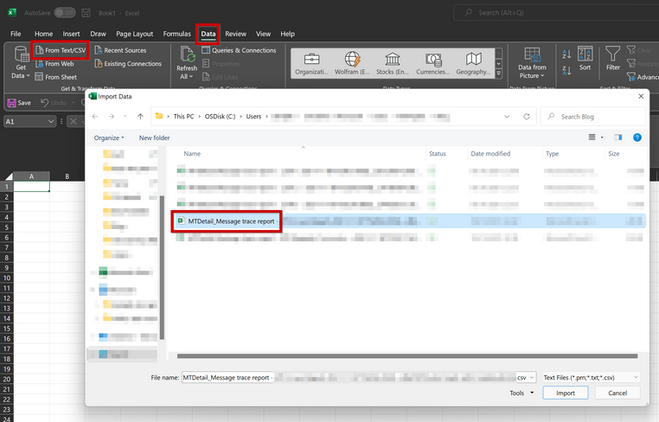Open the Page Layout tab
The height and width of the screenshot is (422, 659).
point(134,34)
